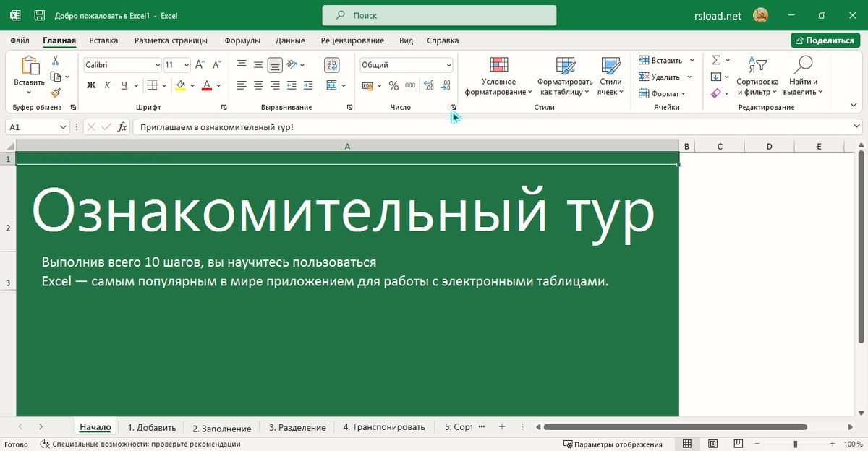868x451 pixels.
Task: Open the Формулы ribbon tab
Action: coord(242,40)
